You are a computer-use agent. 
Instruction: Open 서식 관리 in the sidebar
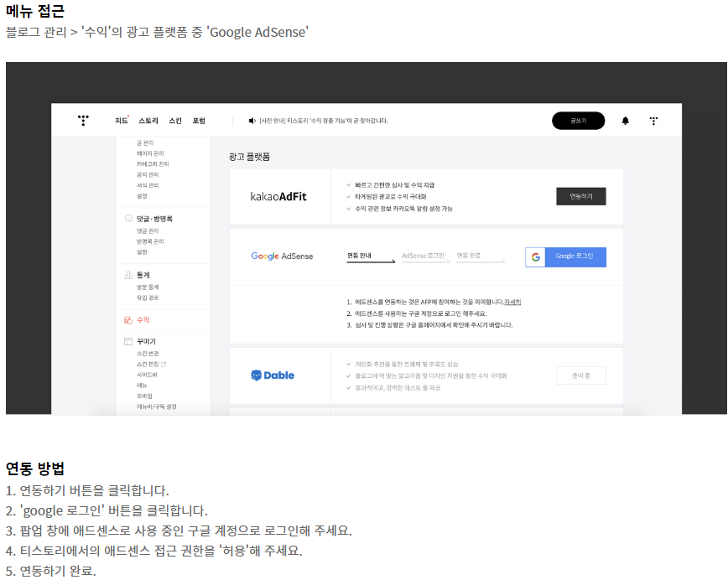(x=148, y=185)
